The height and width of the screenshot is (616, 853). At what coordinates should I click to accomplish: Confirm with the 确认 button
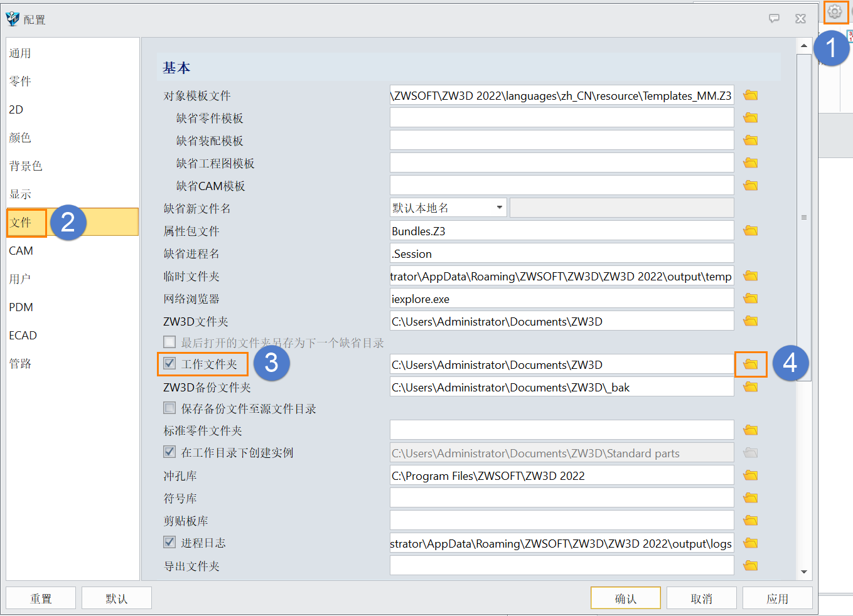pyautogui.click(x=626, y=598)
